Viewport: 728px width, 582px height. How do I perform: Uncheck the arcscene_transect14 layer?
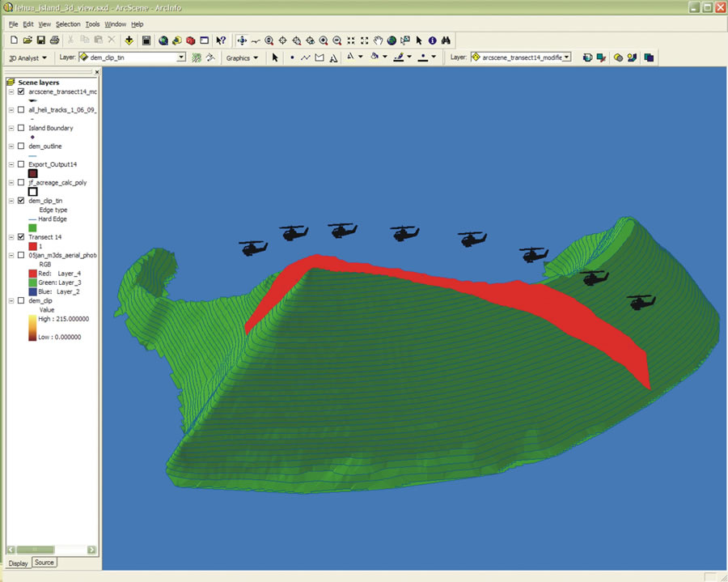pyautogui.click(x=21, y=91)
